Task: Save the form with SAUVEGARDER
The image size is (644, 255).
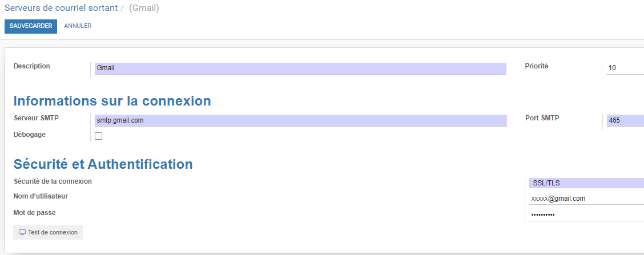Action: point(31,26)
